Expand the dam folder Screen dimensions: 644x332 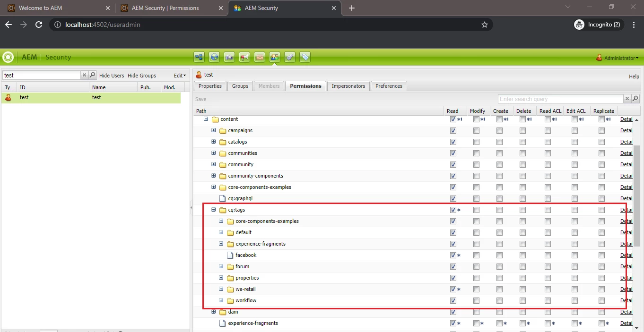pyautogui.click(x=214, y=312)
